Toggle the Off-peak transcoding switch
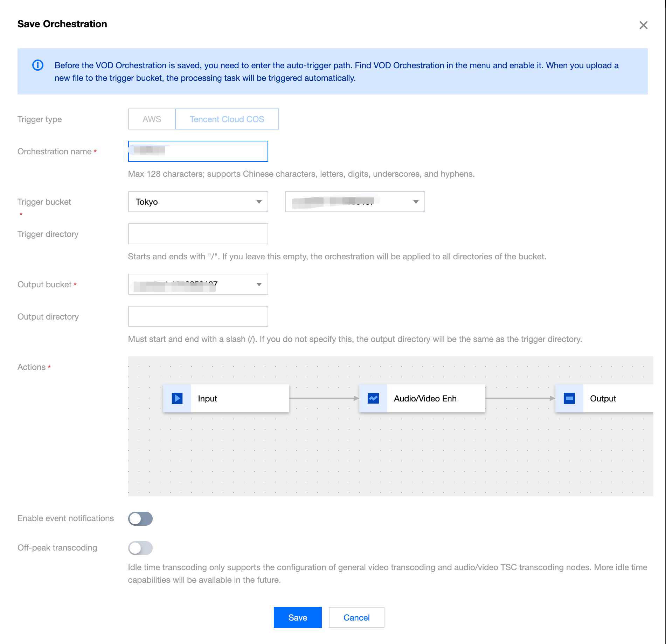This screenshot has width=666, height=644. pyautogui.click(x=140, y=548)
